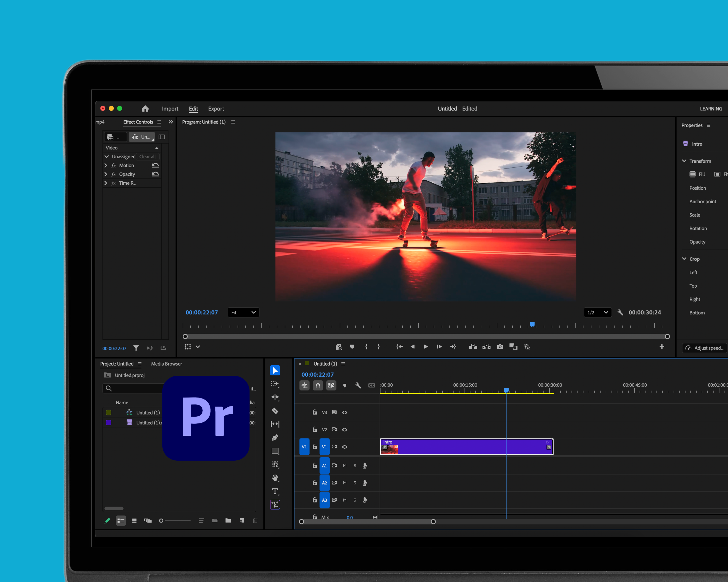Expand the Motion effect properties

click(x=106, y=165)
